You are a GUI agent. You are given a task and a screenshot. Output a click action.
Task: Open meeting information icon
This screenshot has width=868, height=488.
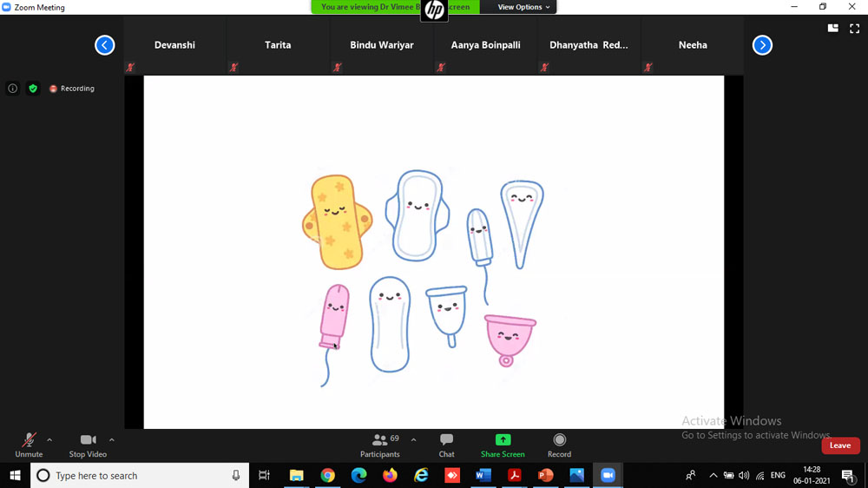(13, 88)
